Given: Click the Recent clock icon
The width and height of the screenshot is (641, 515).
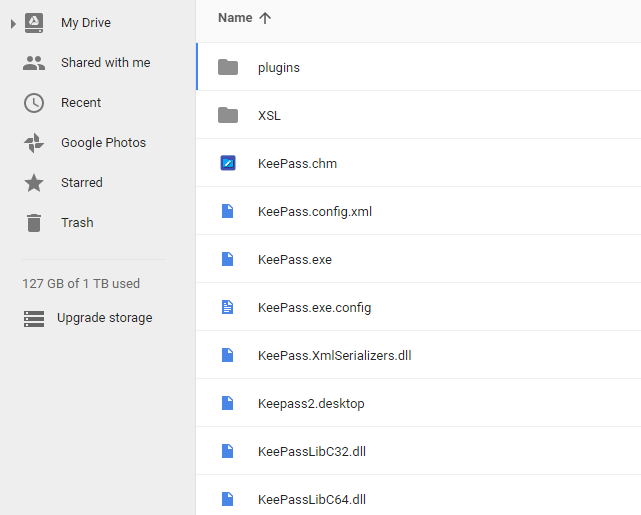Looking at the screenshot, I should [x=34, y=103].
